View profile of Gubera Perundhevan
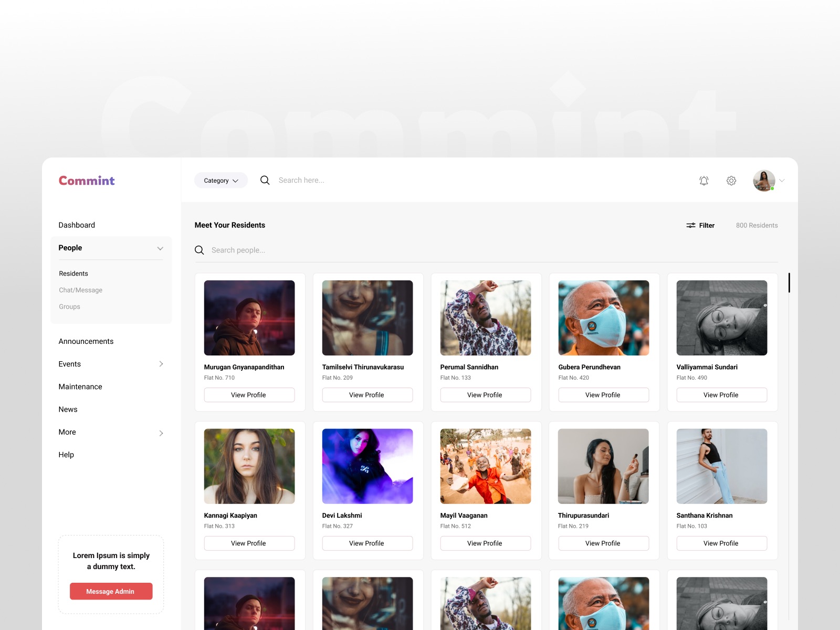This screenshot has width=840, height=630. 603,395
